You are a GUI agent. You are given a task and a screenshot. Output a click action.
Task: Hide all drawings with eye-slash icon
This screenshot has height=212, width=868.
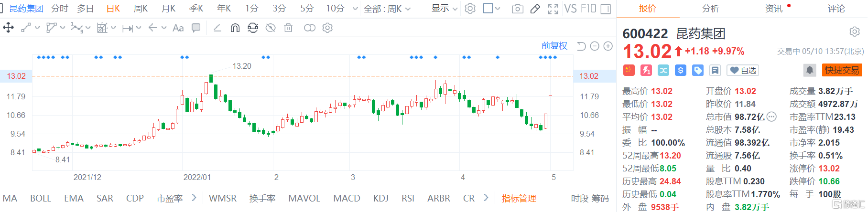271,28
